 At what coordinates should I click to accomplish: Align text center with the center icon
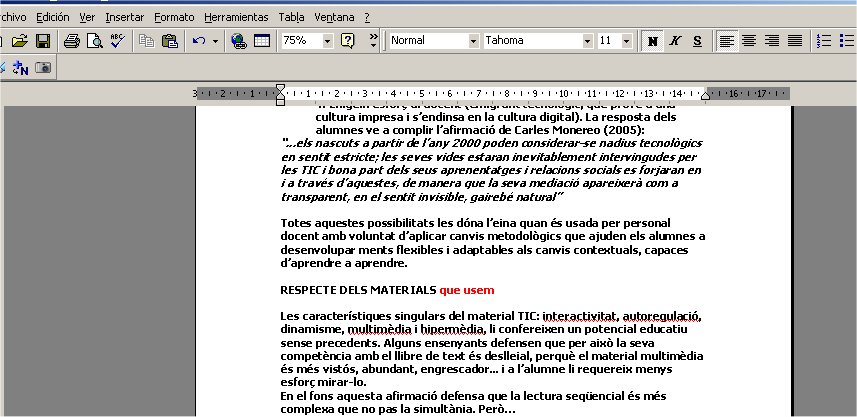[749, 41]
